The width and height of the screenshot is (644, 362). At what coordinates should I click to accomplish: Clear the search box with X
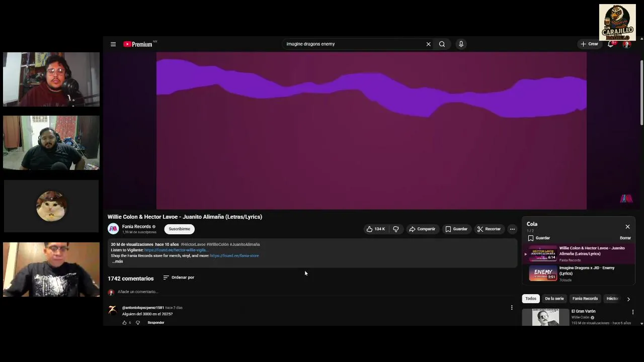(x=428, y=44)
